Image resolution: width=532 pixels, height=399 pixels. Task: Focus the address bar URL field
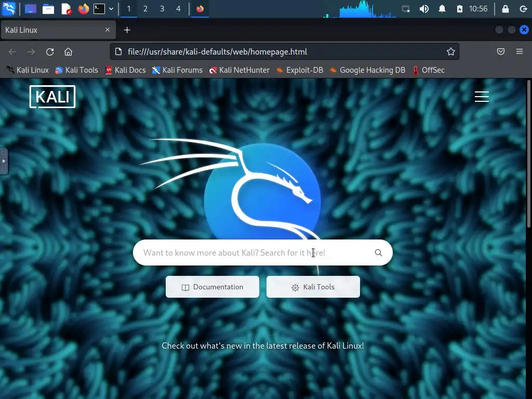tap(284, 51)
